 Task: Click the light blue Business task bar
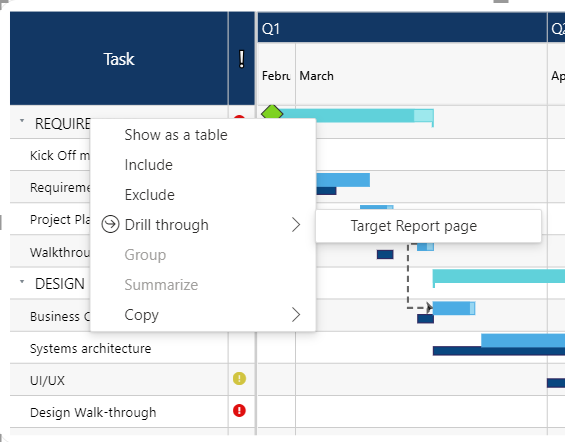(454, 308)
